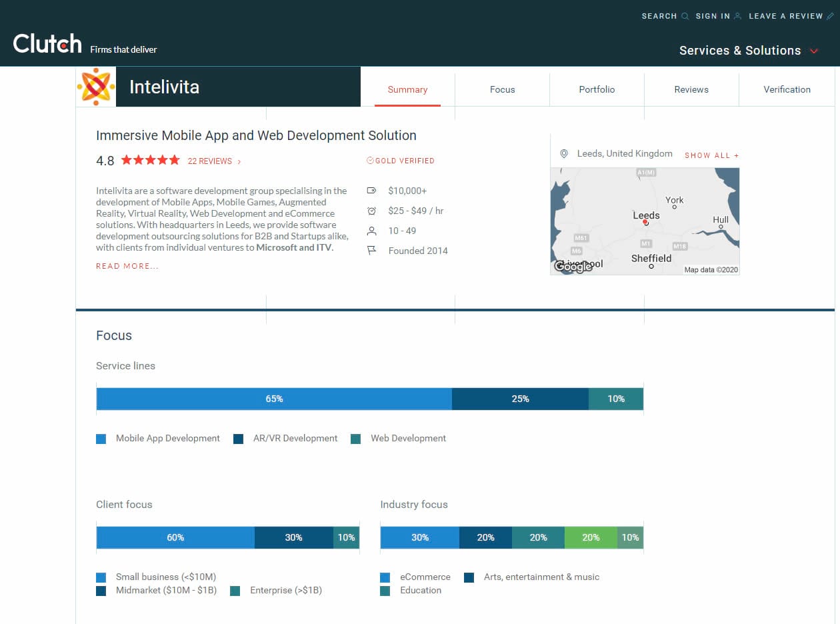
Task: Switch to the Portfolio tab
Action: 597,89
